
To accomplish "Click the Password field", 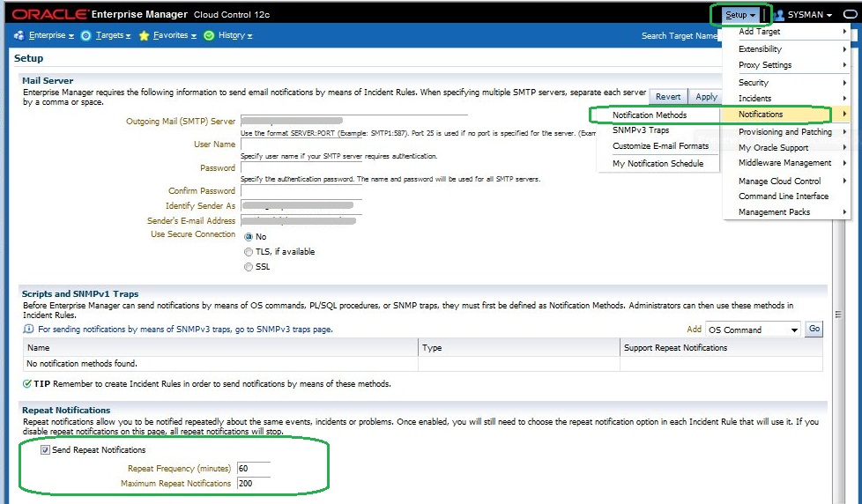I will pyautogui.click(x=301, y=167).
